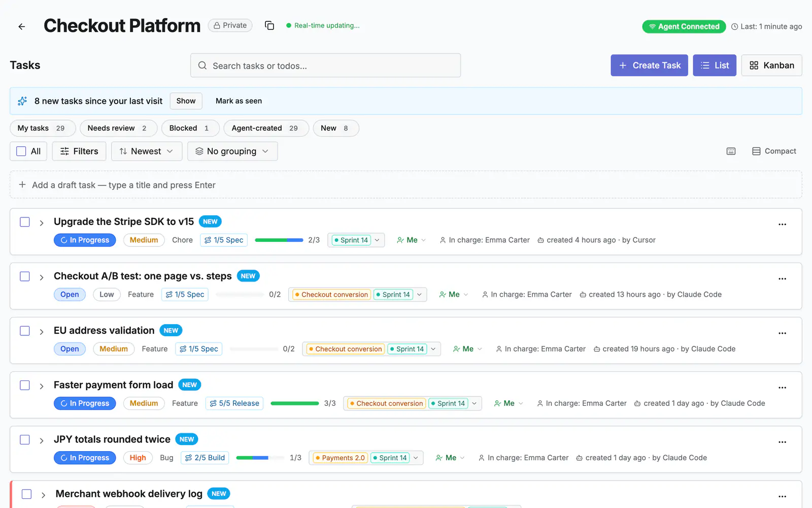Click 1/5 Spec stage on Upgrade Stripe SDK

coord(224,240)
